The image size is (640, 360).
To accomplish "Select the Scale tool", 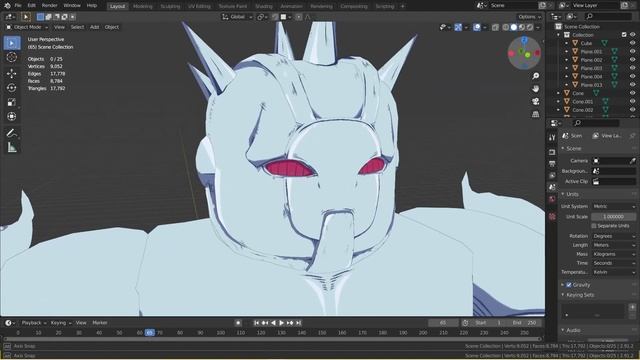I will [x=12, y=102].
